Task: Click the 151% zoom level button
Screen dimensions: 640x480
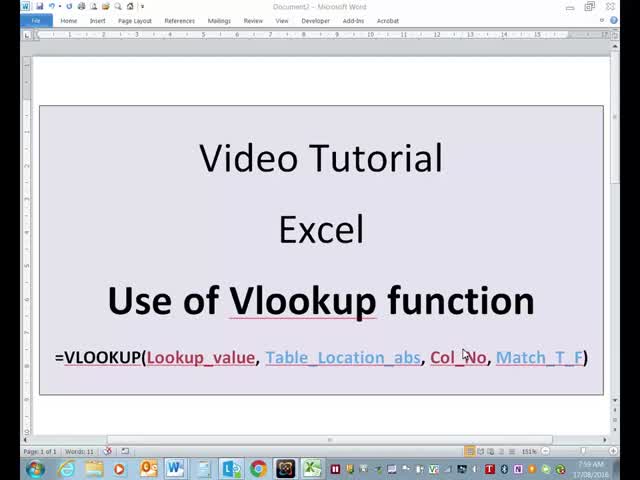Action: tap(529, 451)
